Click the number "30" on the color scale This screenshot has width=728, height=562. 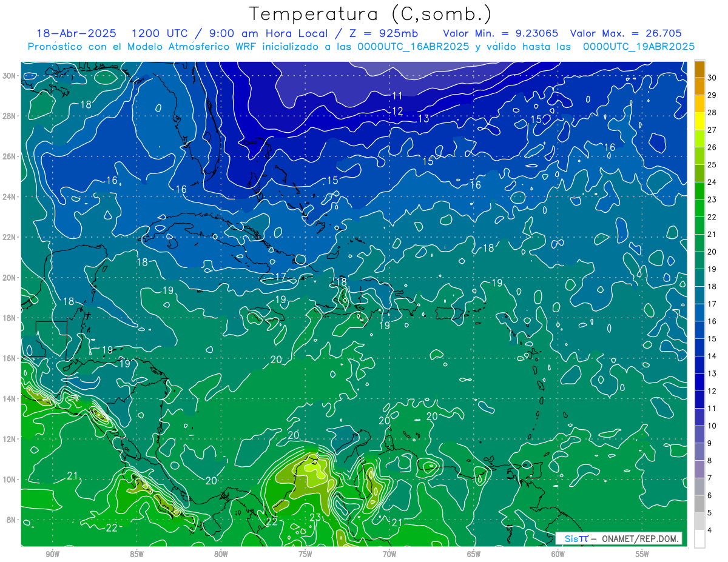coord(712,78)
